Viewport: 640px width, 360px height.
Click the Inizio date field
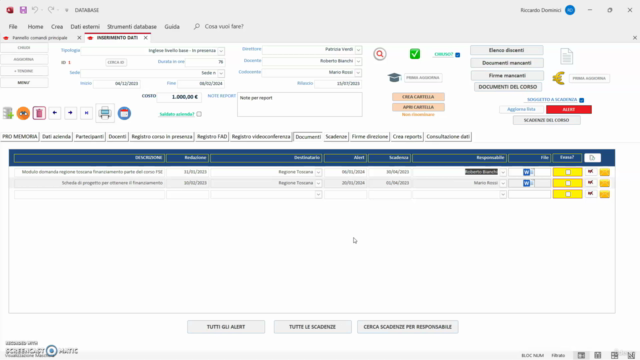[x=116, y=84]
